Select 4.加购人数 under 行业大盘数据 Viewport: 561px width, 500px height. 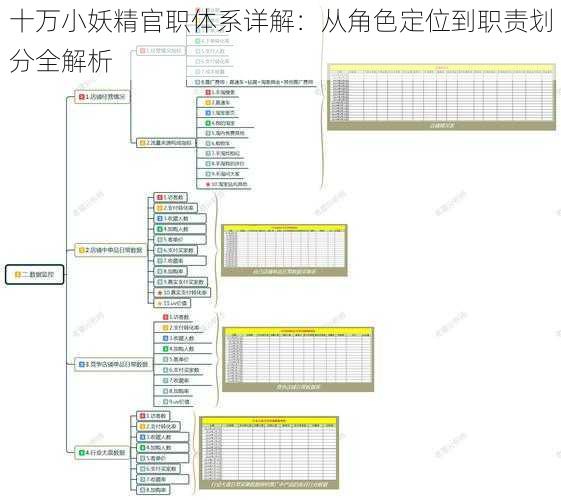pyautogui.click(x=163, y=448)
